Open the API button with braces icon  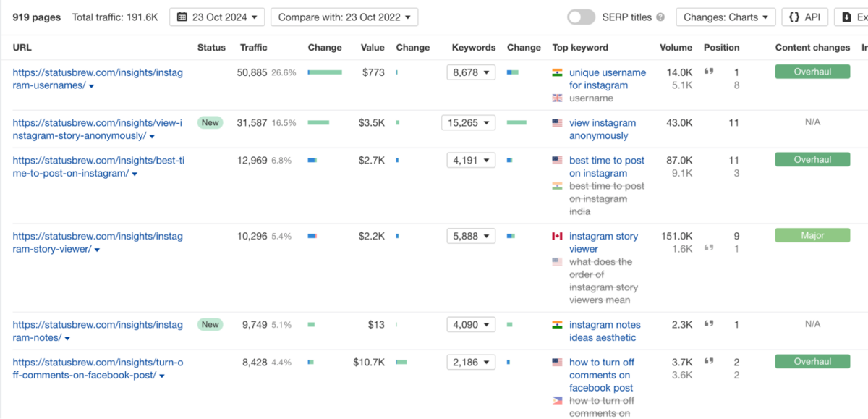click(804, 17)
